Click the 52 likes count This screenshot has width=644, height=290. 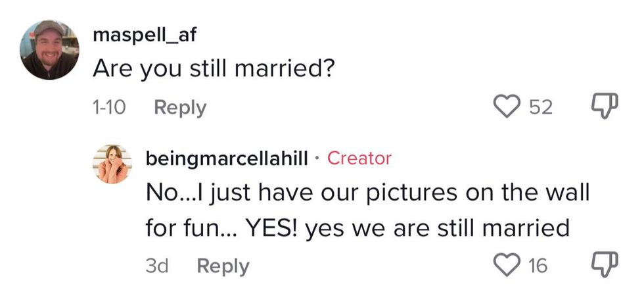click(x=541, y=108)
